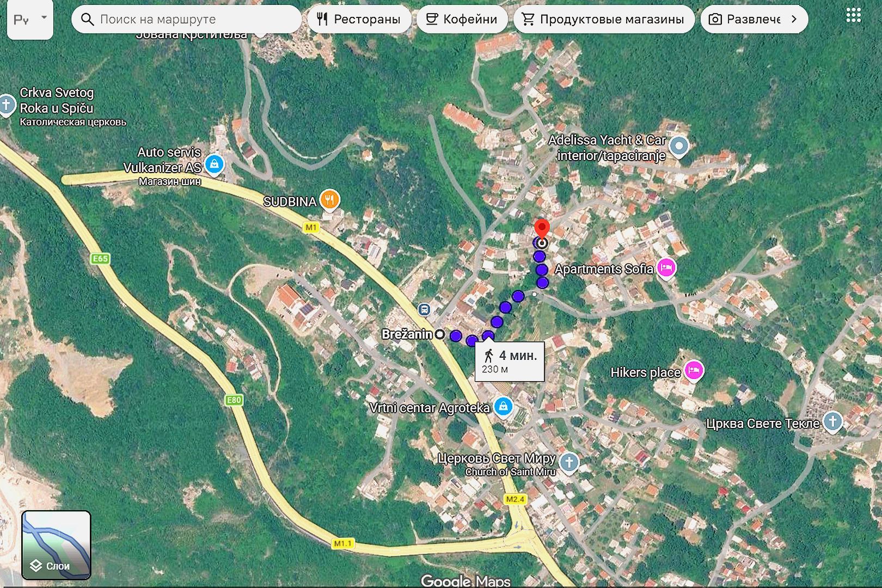Viewport: 882px width, 588px height.
Task: Select the Vrtni centar Agroteka shopping pin
Action: coord(503,407)
